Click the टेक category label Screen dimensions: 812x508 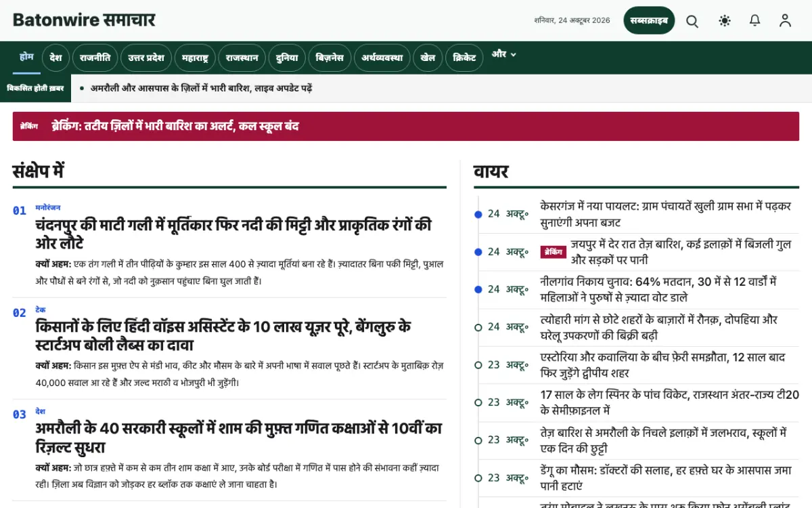pos(41,310)
